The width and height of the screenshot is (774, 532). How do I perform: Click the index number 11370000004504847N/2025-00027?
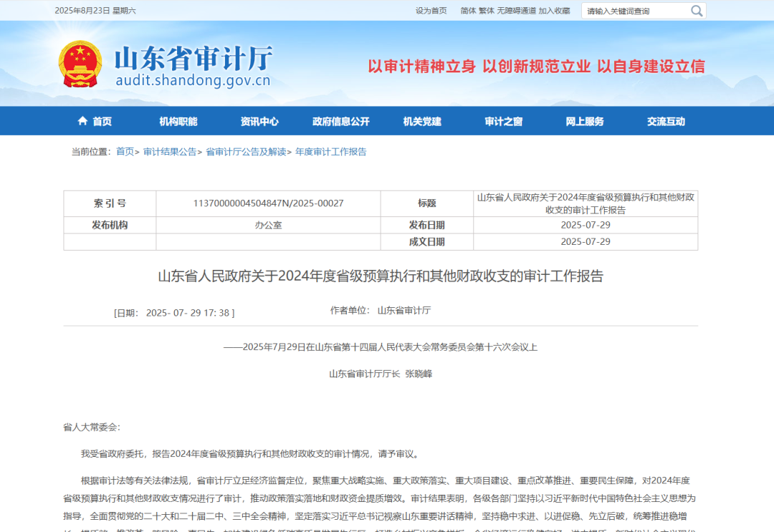pos(269,203)
